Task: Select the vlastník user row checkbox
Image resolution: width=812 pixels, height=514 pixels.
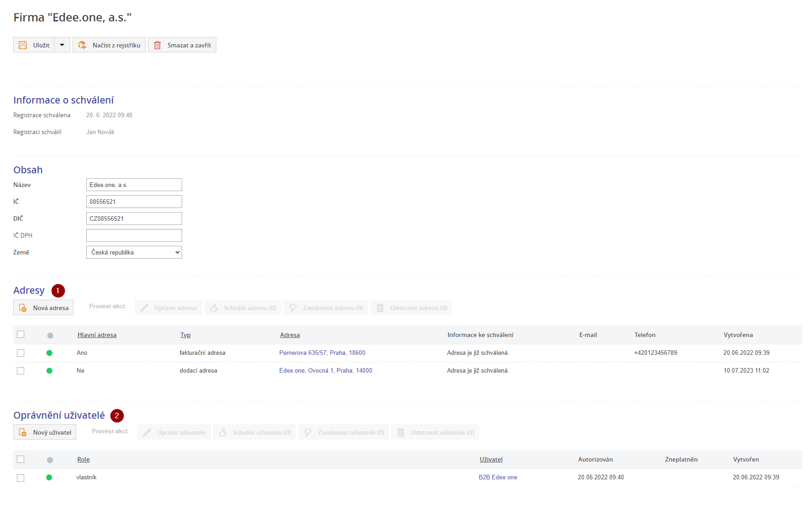Action: click(x=21, y=478)
